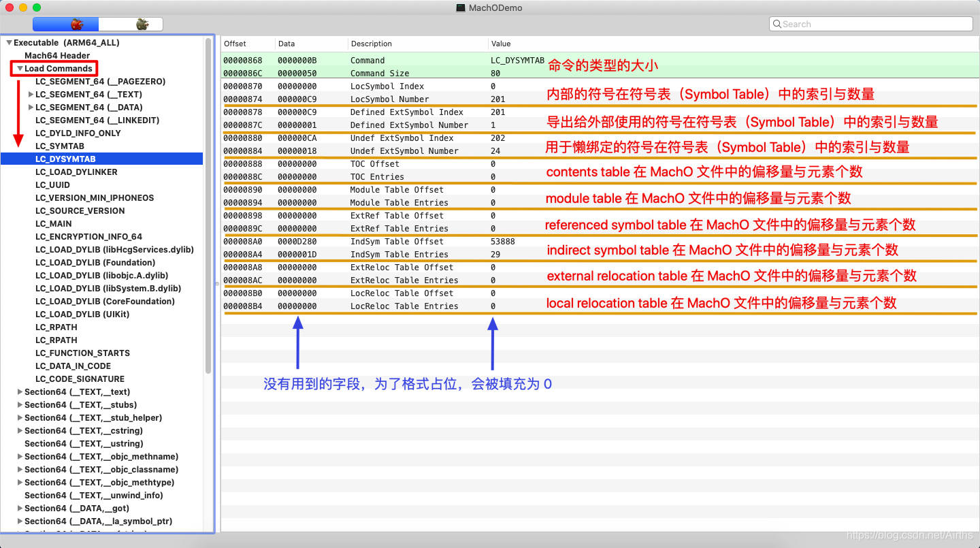Select the highlighted LC_DYSYMTAB item
Viewport: 980px width, 548px height.
tap(102, 159)
